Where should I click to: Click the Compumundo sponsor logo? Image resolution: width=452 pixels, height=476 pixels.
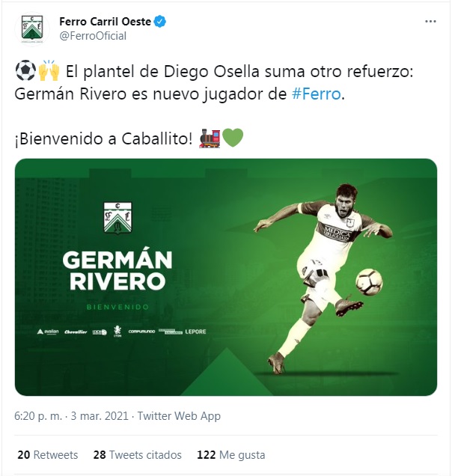142,332
